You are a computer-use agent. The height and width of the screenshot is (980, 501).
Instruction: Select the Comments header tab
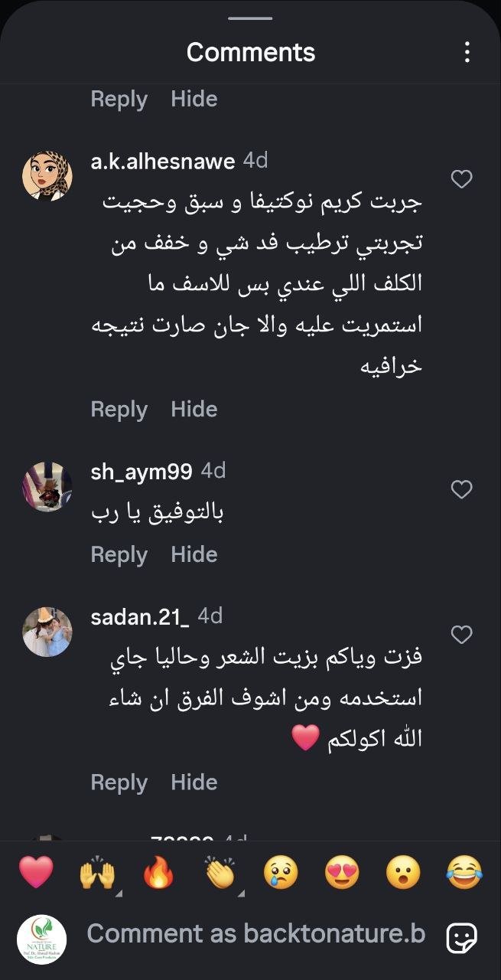(x=250, y=52)
